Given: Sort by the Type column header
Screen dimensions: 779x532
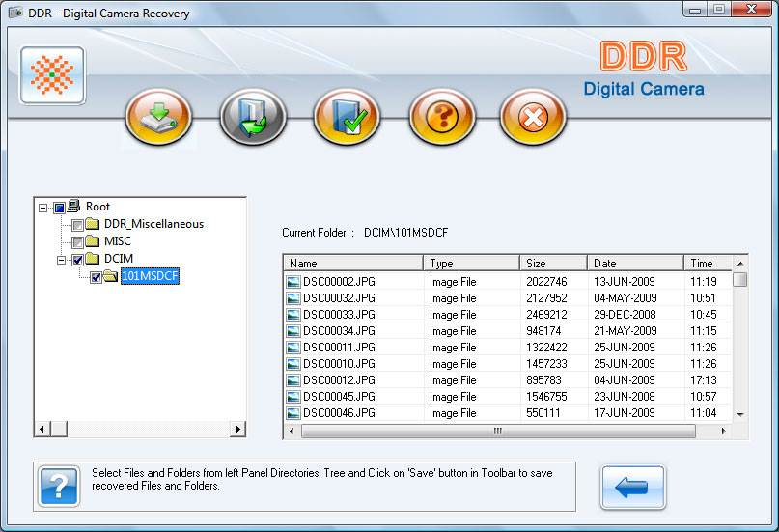Looking at the screenshot, I should 471,264.
